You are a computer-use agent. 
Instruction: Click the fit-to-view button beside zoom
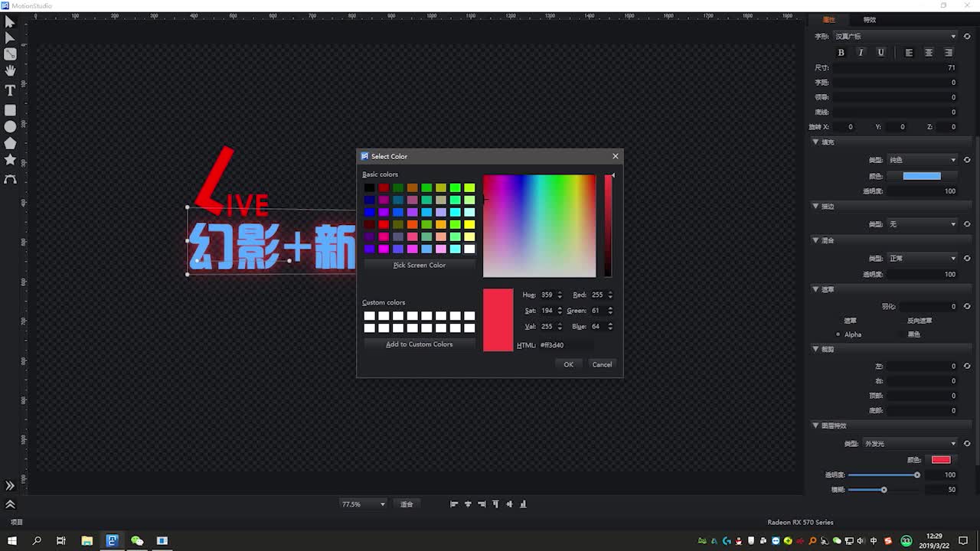click(x=407, y=504)
